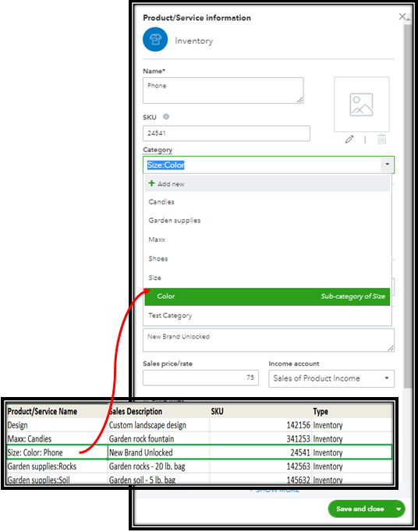Image resolution: width=418 pixels, height=532 pixels.
Task: Close the Product/Service information panel
Action: coord(402,16)
